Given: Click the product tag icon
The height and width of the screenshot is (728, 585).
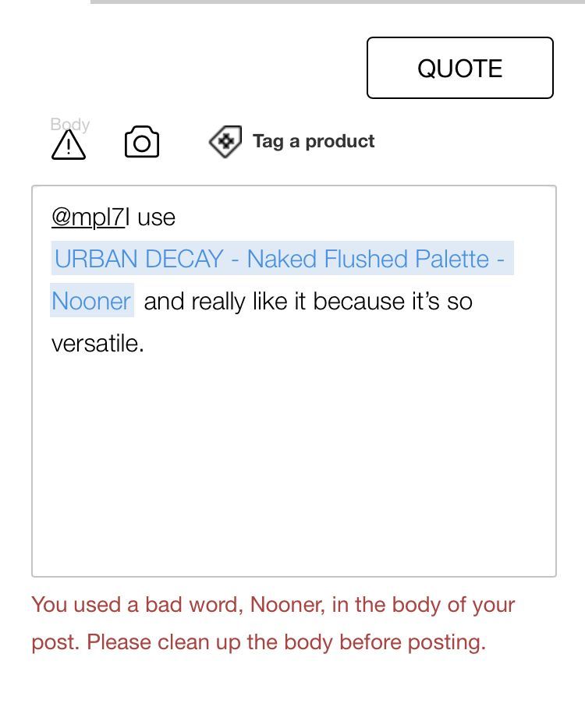Looking at the screenshot, I should (225, 142).
